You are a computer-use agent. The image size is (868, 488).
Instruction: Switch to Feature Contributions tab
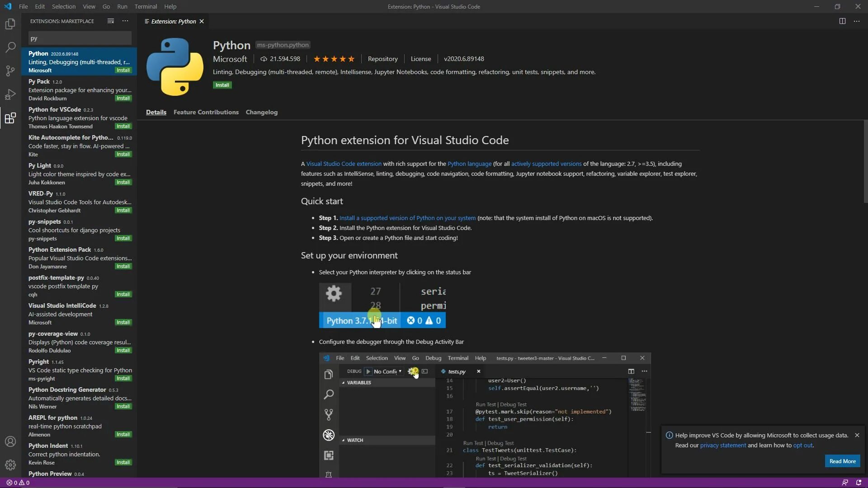click(x=206, y=112)
